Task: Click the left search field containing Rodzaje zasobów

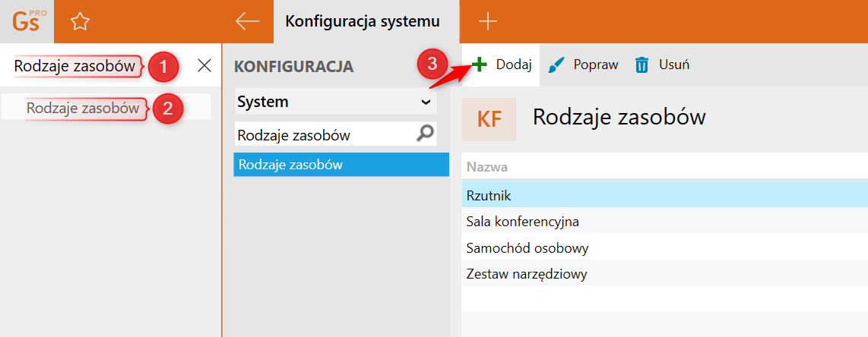Action: pyautogui.click(x=74, y=67)
